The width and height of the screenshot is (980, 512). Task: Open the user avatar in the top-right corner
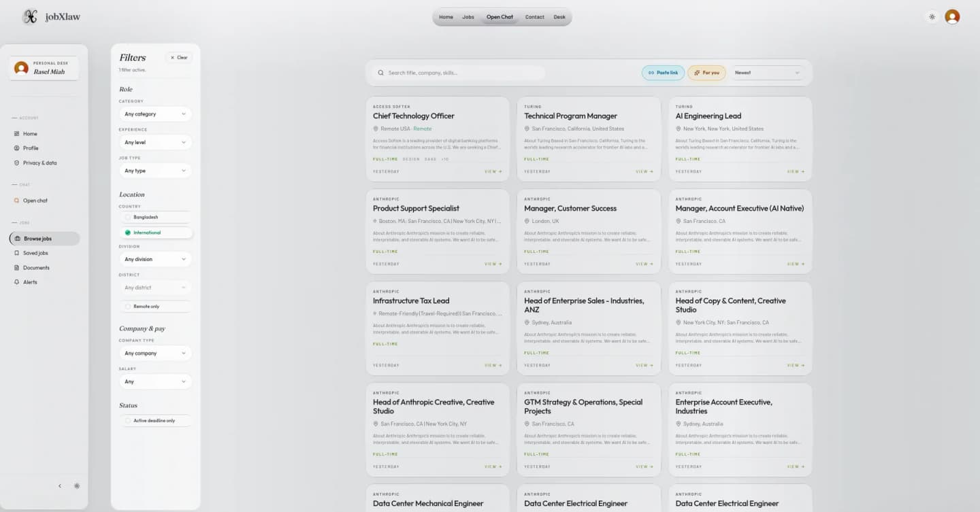[x=952, y=17]
